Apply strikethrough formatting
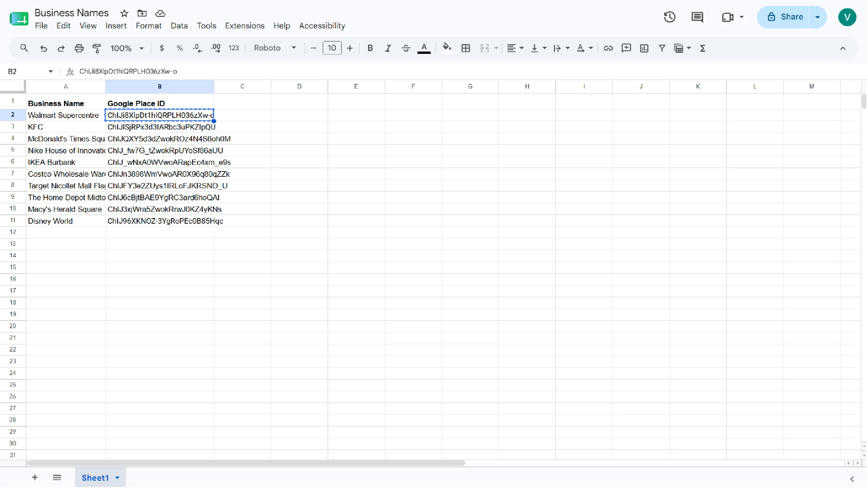The width and height of the screenshot is (868, 490). click(x=406, y=48)
